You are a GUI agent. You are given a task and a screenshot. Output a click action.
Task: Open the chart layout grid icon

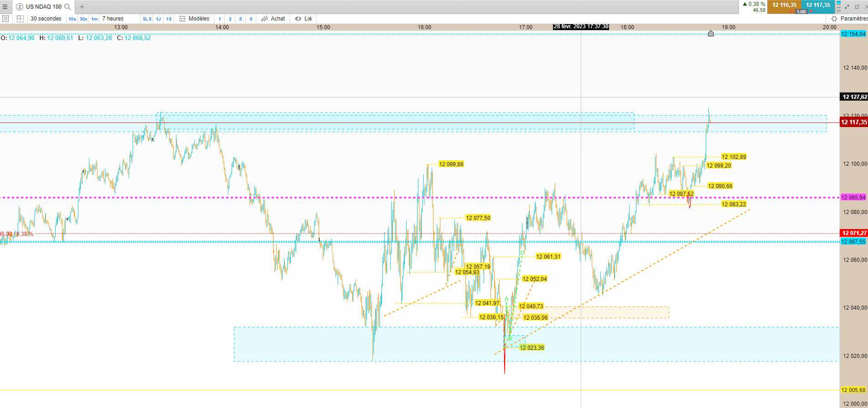[20, 19]
